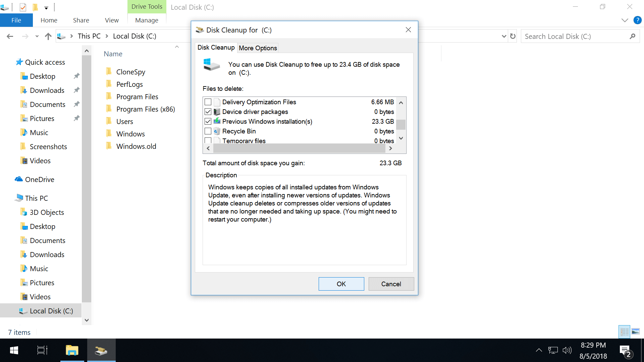The width and height of the screenshot is (644, 362).
Task: Expand the ribbon with the chevron
Action: (625, 20)
